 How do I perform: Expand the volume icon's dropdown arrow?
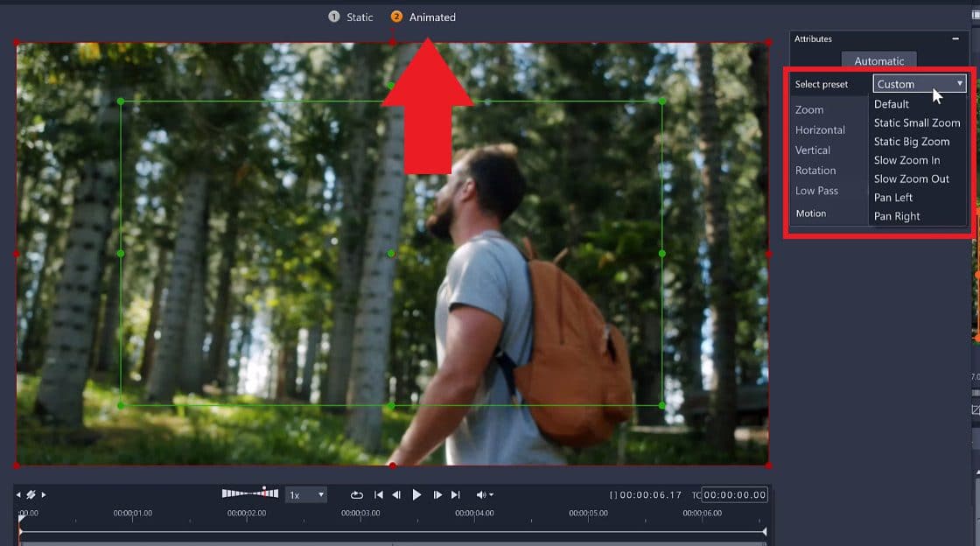point(491,494)
